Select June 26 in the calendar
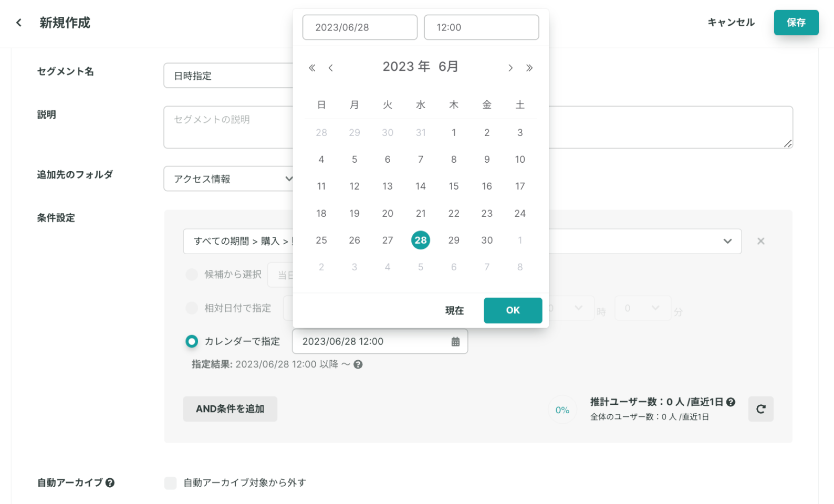 [355, 240]
